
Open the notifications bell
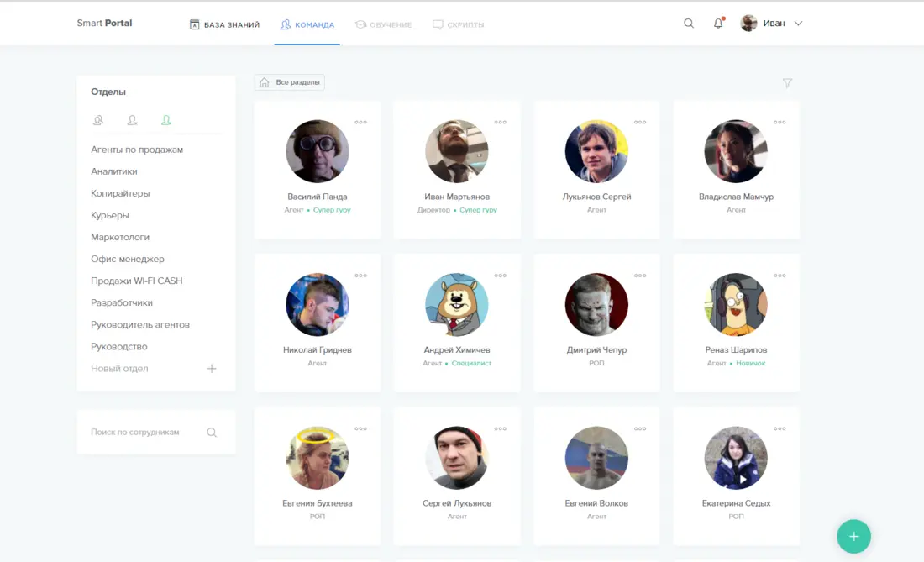point(718,24)
